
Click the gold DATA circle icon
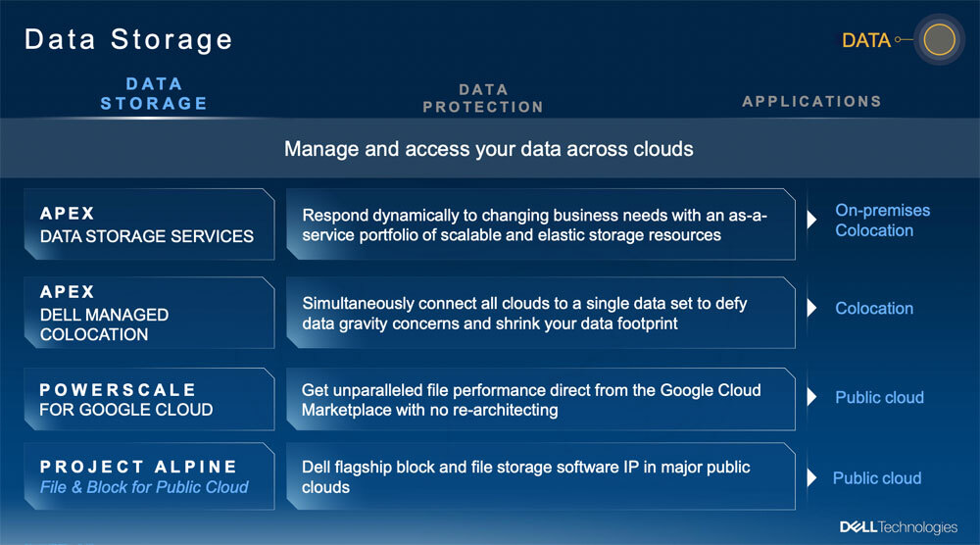tap(940, 40)
